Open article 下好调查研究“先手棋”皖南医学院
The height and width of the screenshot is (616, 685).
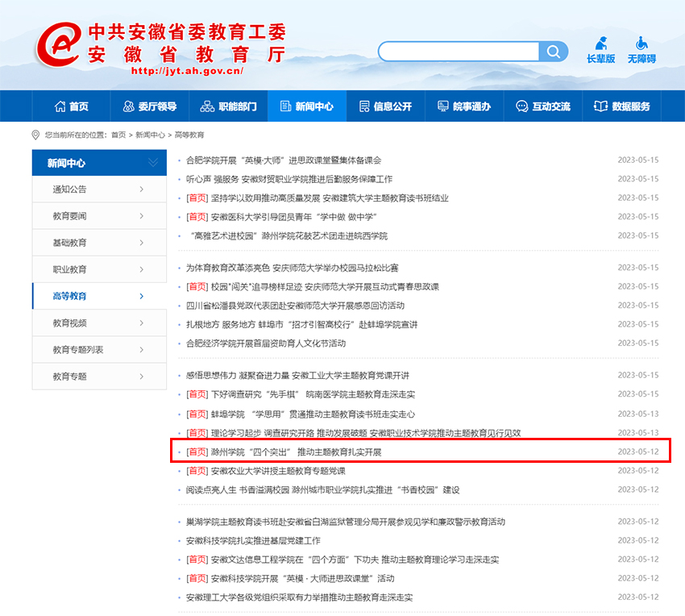click(313, 394)
